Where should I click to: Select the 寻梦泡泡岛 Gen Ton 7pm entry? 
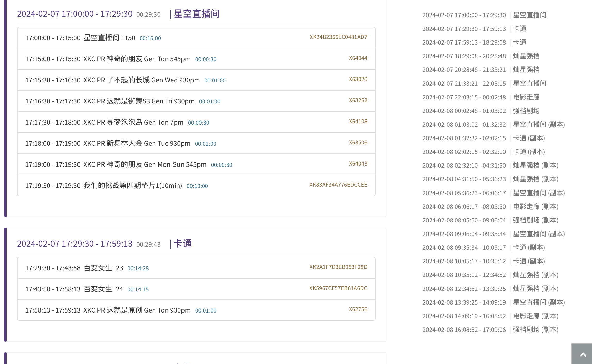click(x=145, y=122)
